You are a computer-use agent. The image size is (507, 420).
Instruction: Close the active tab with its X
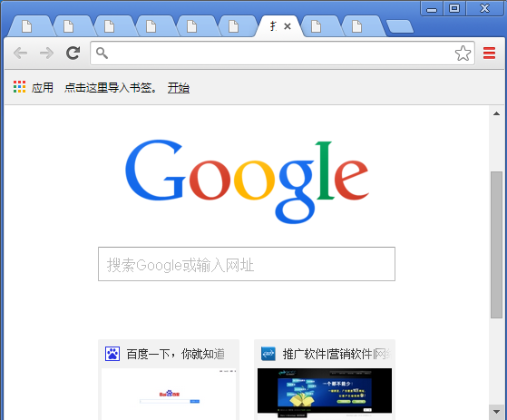[288, 26]
